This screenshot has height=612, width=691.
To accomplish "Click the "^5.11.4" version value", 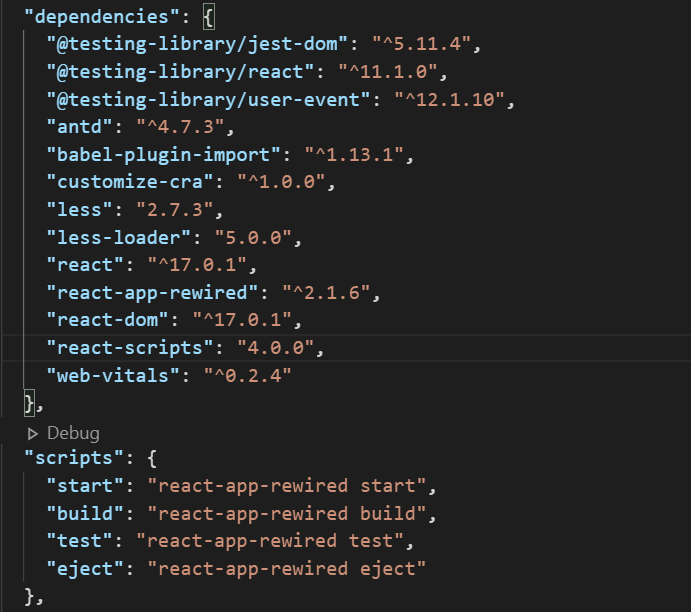I will tap(421, 44).
